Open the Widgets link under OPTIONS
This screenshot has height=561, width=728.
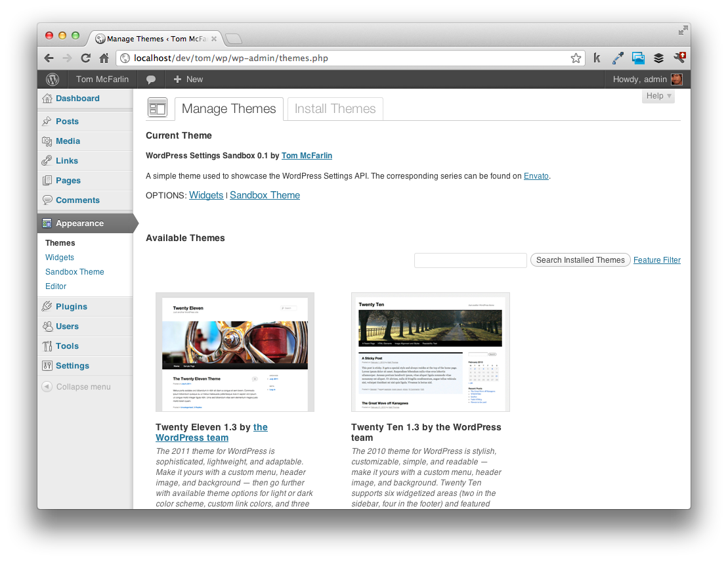click(206, 195)
